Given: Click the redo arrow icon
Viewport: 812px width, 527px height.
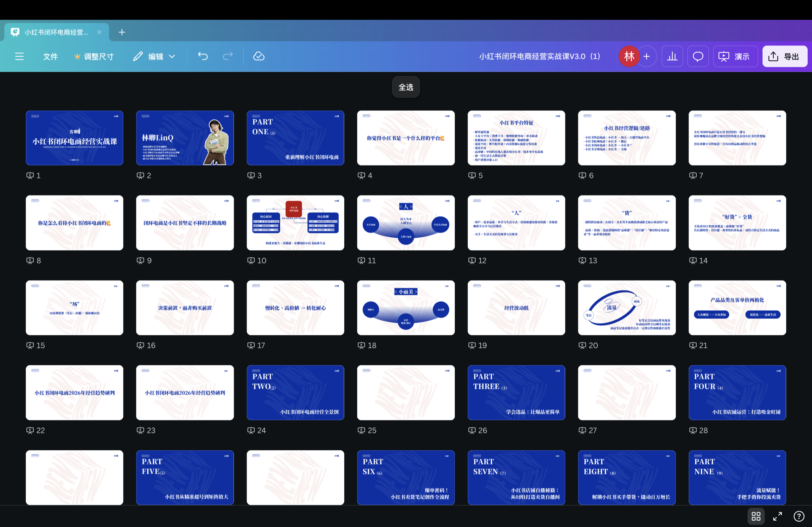Looking at the screenshot, I should 228,56.
